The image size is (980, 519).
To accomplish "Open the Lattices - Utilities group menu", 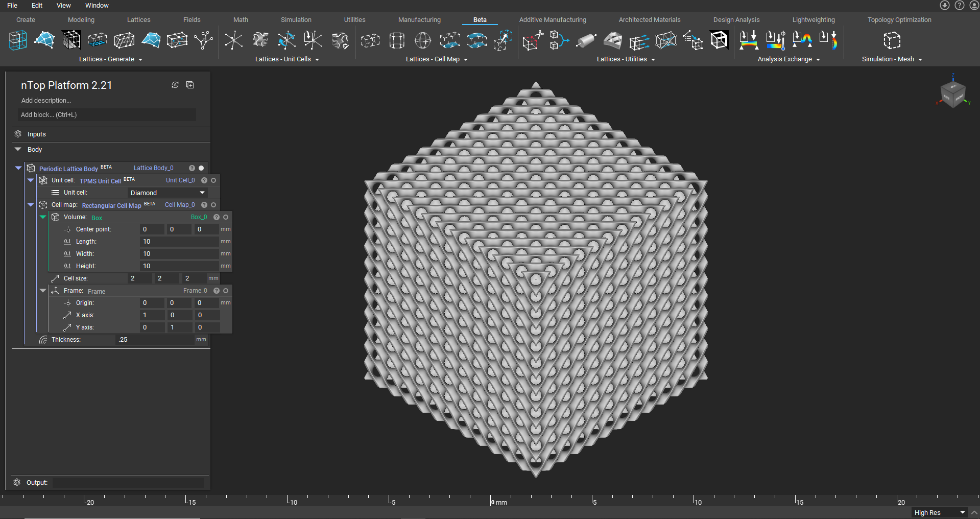I will point(626,59).
